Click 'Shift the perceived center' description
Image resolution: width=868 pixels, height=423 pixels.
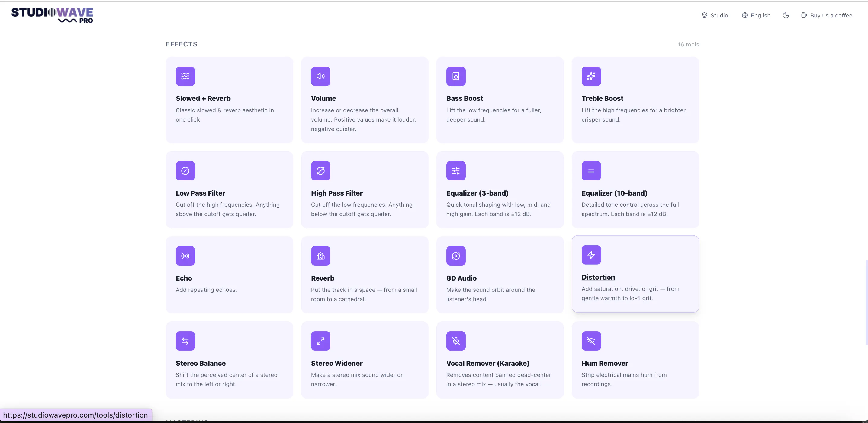pyautogui.click(x=227, y=380)
